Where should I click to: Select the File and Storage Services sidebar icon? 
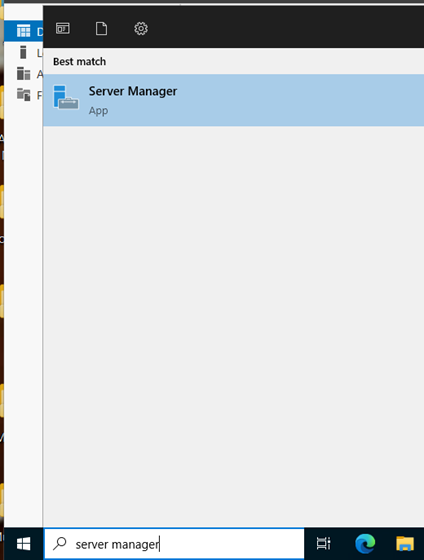click(x=24, y=95)
